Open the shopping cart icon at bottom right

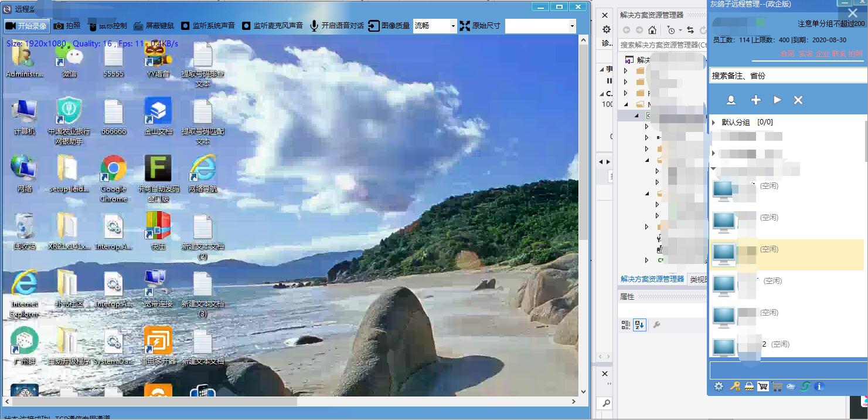[762, 387]
